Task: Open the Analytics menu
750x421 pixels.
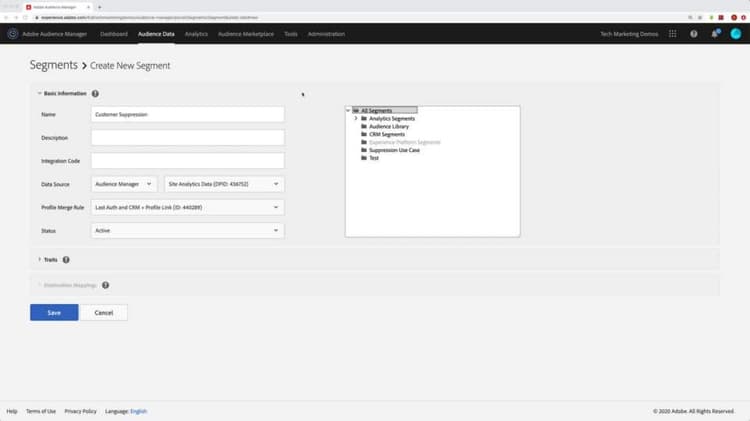Action: coord(196,34)
